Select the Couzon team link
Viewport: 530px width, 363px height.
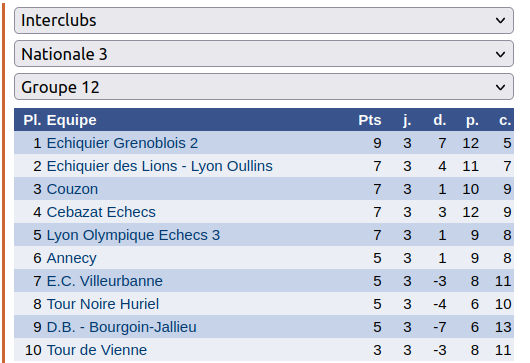click(x=72, y=189)
